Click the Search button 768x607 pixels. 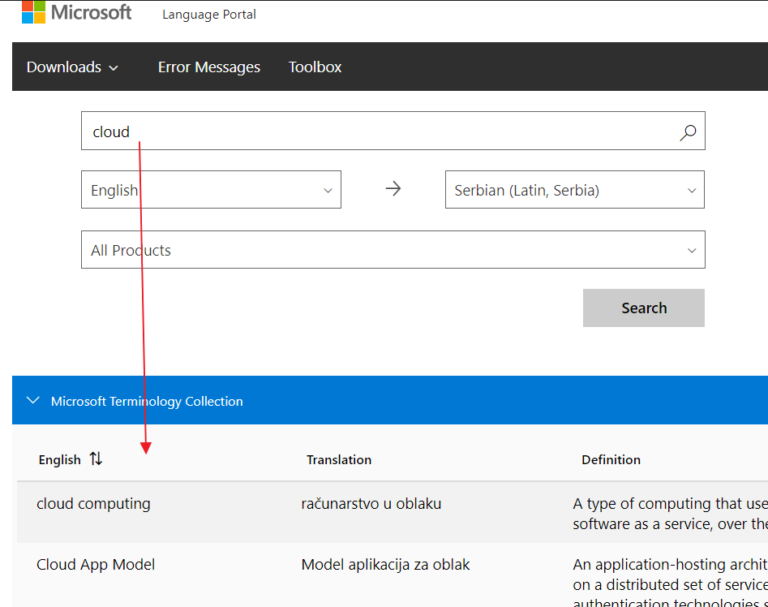click(644, 308)
